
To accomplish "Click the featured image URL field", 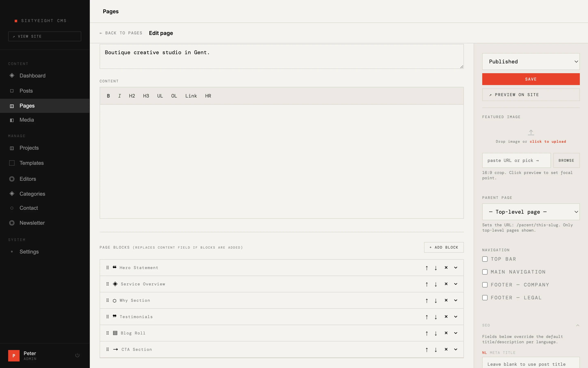I will 516,160.
